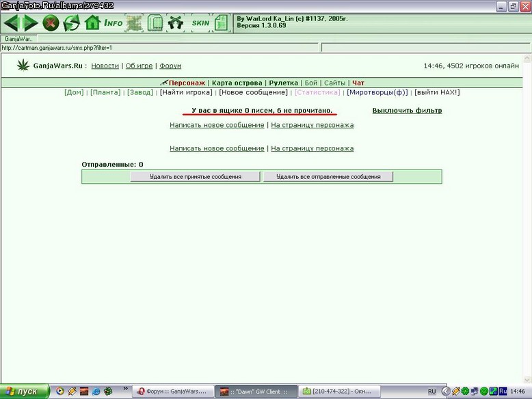Refresh the page with the green arrows icon
532x399 pixels.
click(72, 23)
